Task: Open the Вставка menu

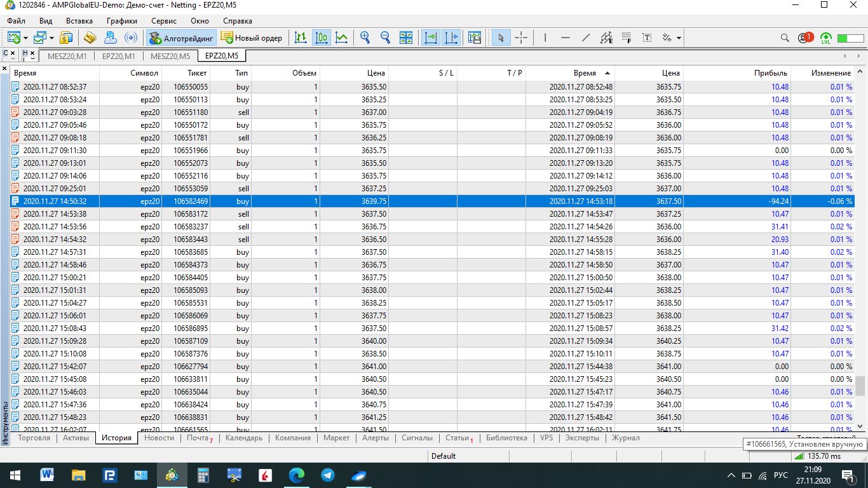Action: tap(79, 20)
